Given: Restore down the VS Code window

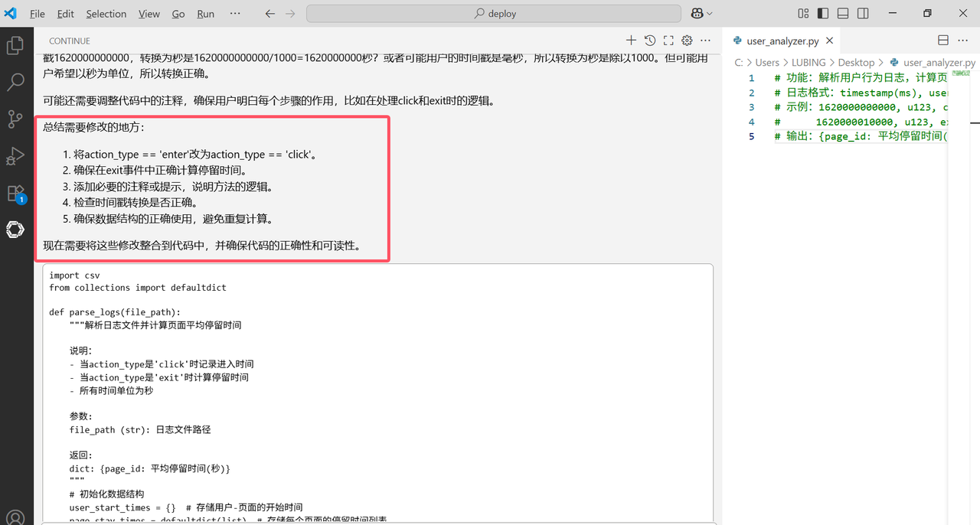Looking at the screenshot, I should click(x=927, y=14).
